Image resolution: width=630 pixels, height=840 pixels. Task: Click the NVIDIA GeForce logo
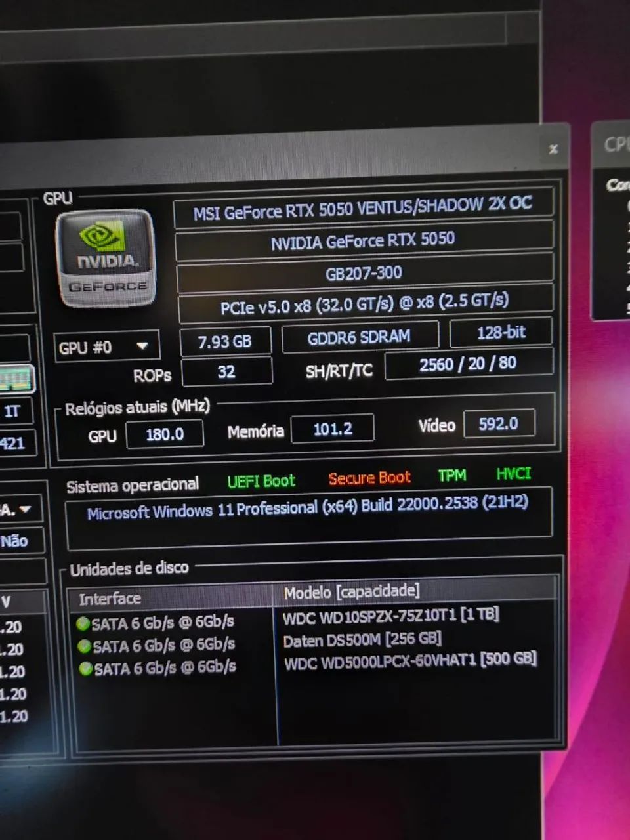pyautogui.click(x=106, y=259)
